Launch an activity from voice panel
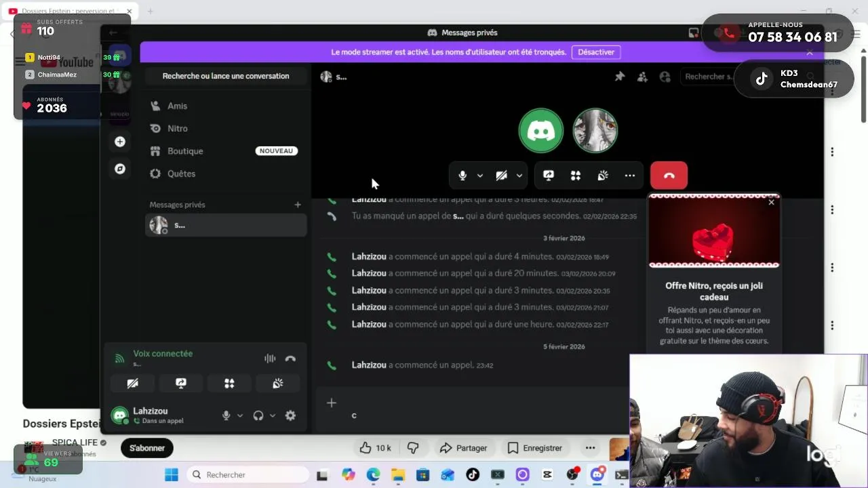 [x=229, y=384]
